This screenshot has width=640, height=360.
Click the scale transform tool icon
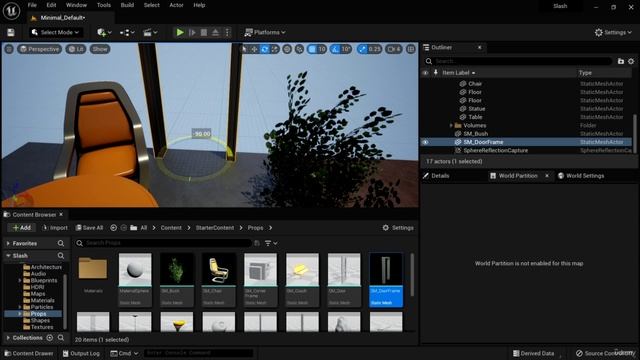coord(275,49)
